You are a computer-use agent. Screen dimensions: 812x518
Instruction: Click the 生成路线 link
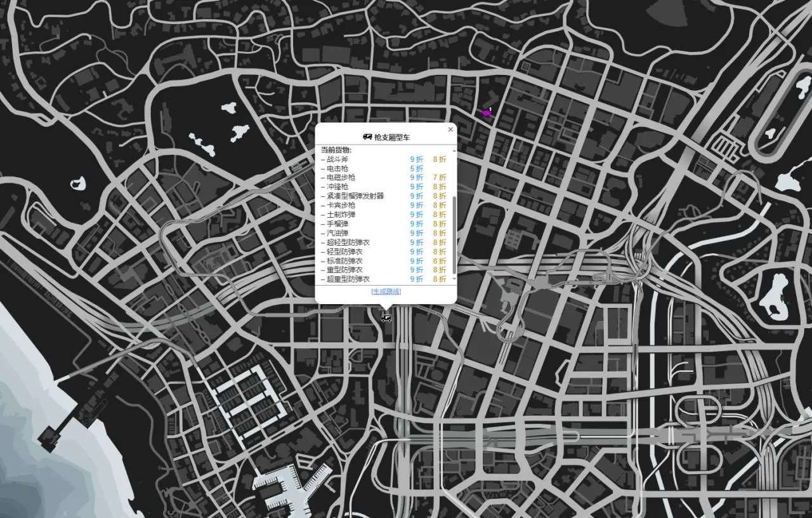386,291
